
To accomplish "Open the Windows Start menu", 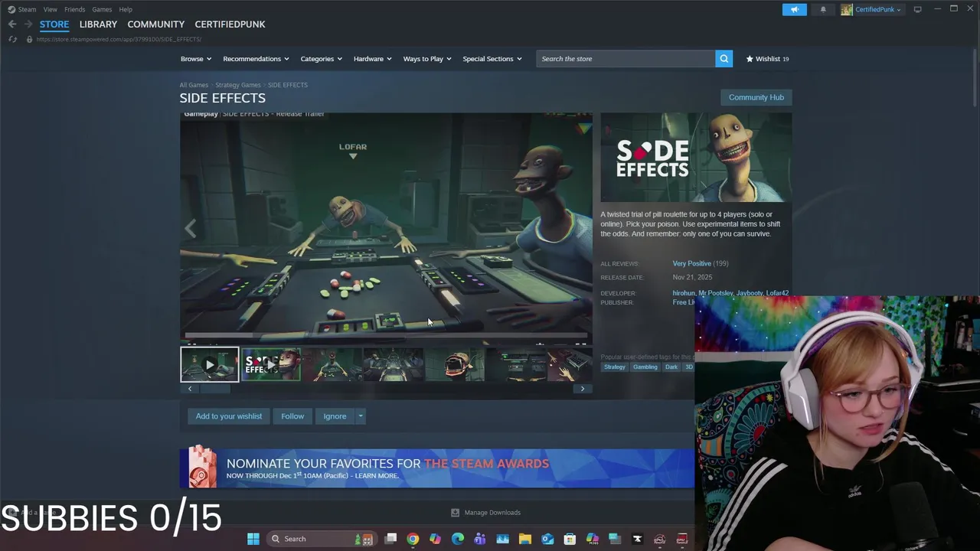I will (x=253, y=539).
